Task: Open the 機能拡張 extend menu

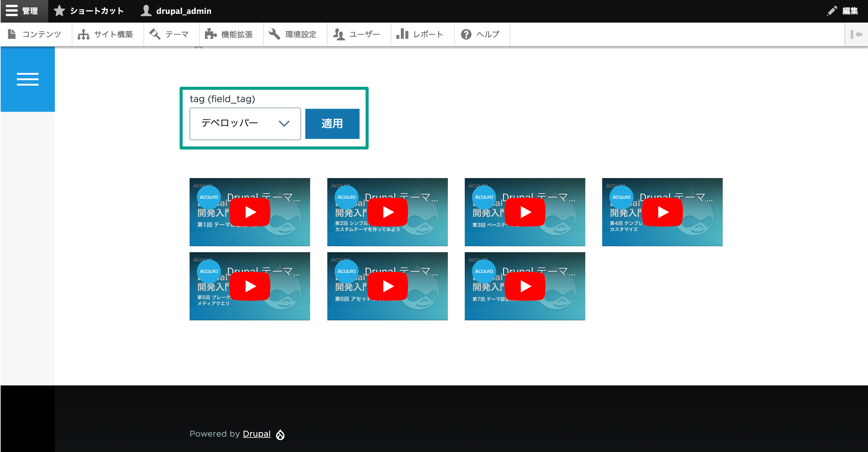Action: (231, 34)
